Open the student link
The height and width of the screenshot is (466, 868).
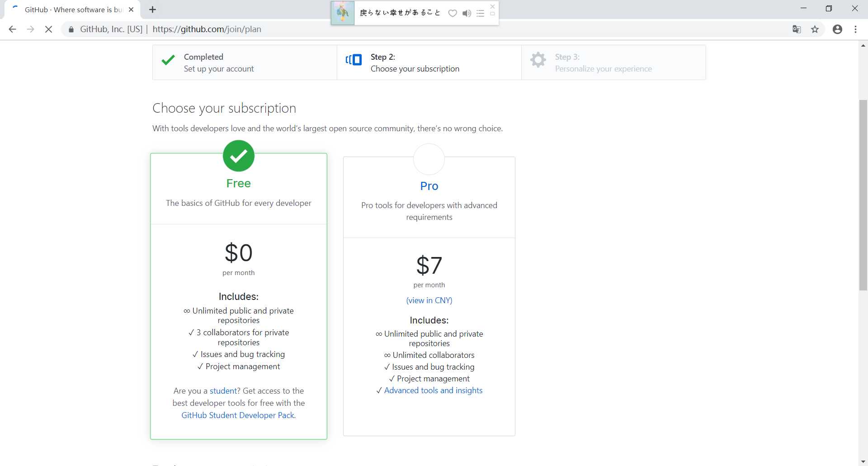click(223, 391)
